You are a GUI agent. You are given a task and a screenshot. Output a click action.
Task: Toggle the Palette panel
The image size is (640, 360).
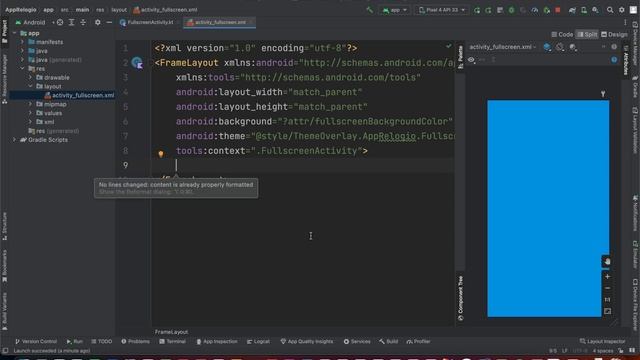pos(460,57)
